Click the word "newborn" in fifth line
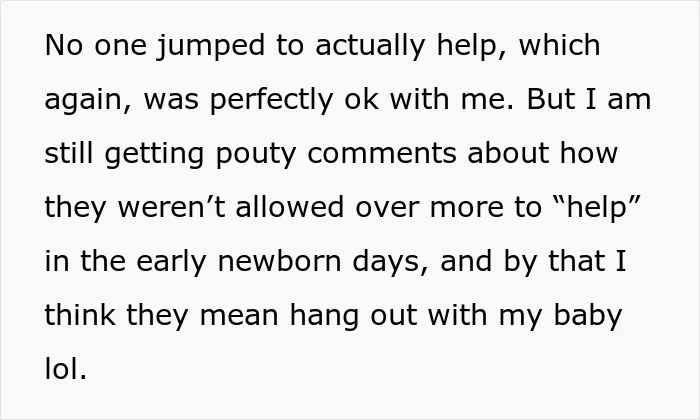Screen dimensions: 700x420 [279, 261]
